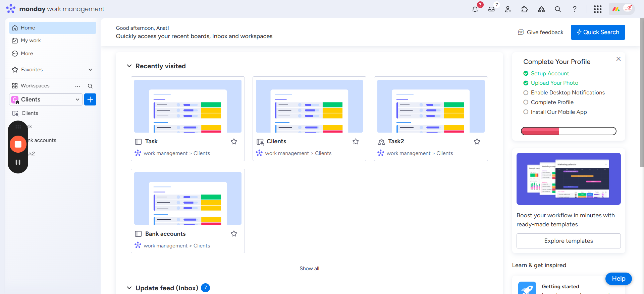Open the apps marketplace puzzle icon
This screenshot has height=294, width=644.
[x=525, y=9]
